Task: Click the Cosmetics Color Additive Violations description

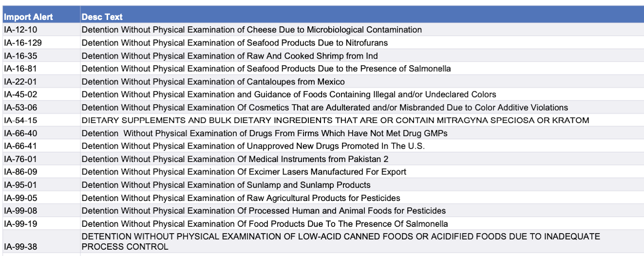Action: coord(362,107)
